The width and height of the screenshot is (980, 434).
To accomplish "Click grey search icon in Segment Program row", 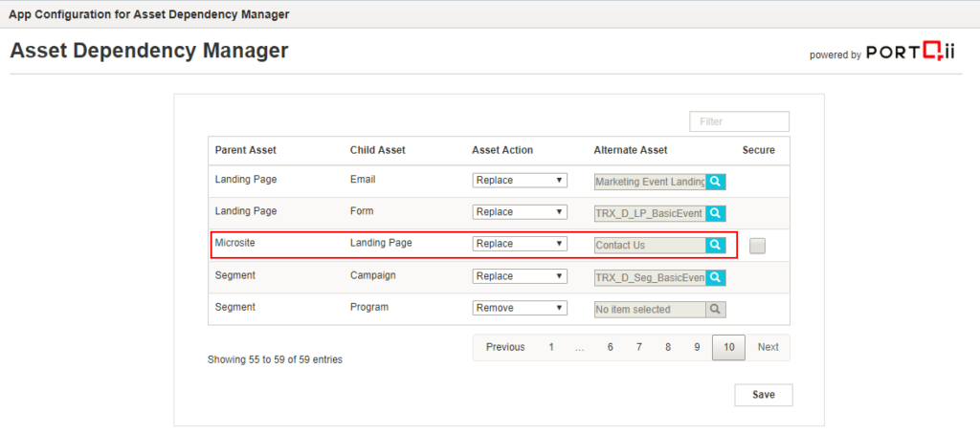I will (715, 309).
